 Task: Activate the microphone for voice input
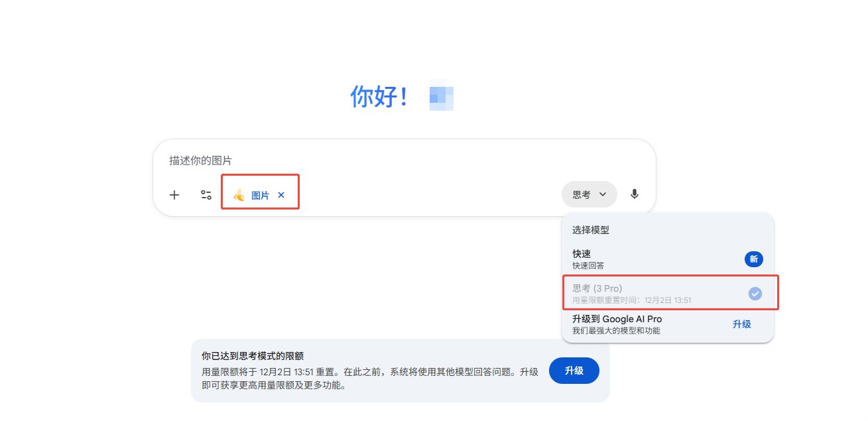[634, 194]
